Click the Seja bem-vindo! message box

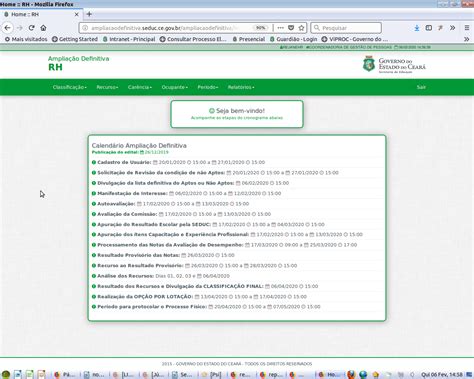click(x=237, y=114)
